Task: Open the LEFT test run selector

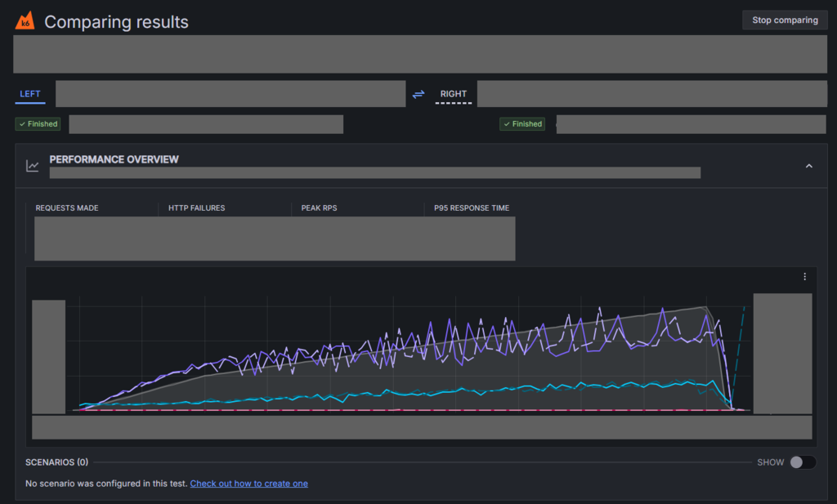Action: 231,94
